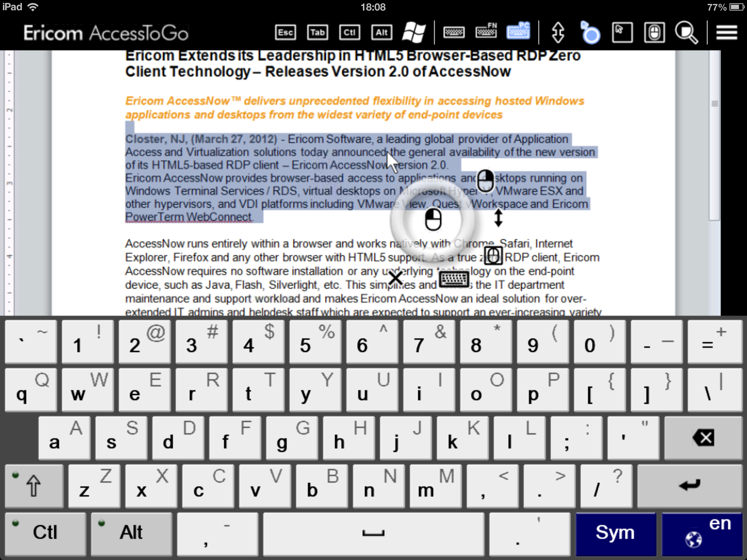This screenshot has width=747, height=560.
Task: Tap the minus underscore key
Action: [x=657, y=342]
